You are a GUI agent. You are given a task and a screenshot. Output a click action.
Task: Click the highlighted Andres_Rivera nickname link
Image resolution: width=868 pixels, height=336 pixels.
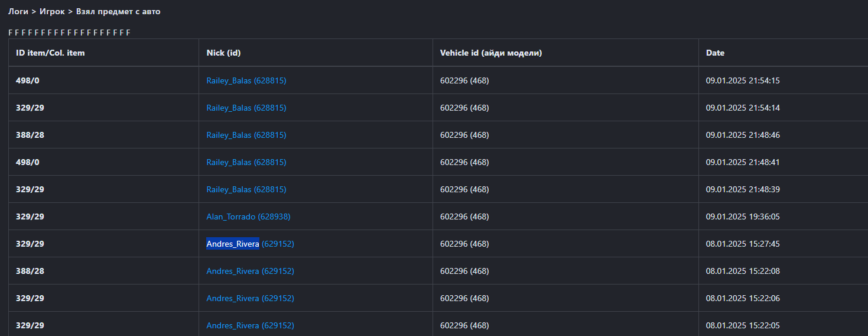pos(233,244)
